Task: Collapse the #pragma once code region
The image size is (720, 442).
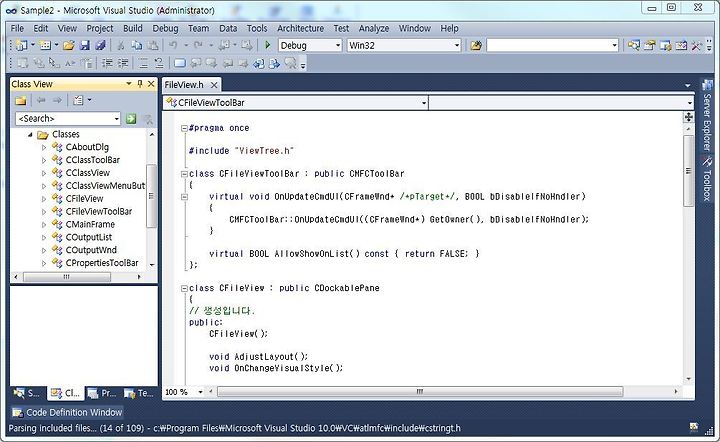Action: (184, 128)
